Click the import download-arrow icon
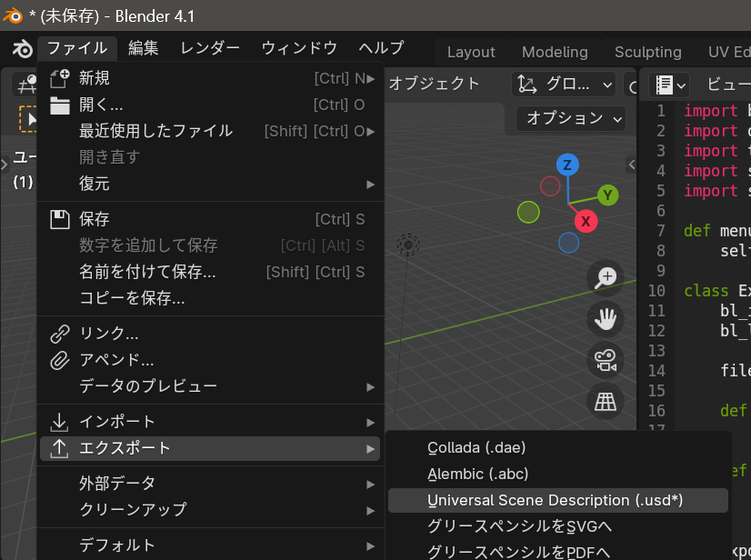The width and height of the screenshot is (751, 560). click(x=59, y=422)
